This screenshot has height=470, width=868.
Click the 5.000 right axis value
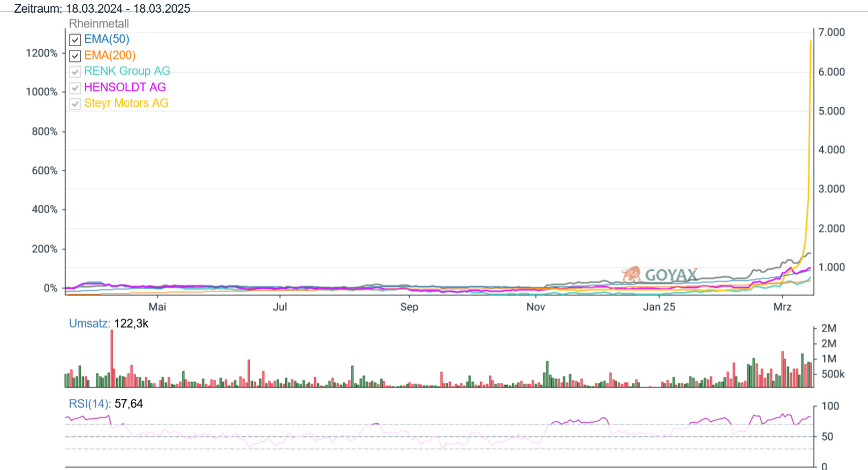[x=831, y=111]
